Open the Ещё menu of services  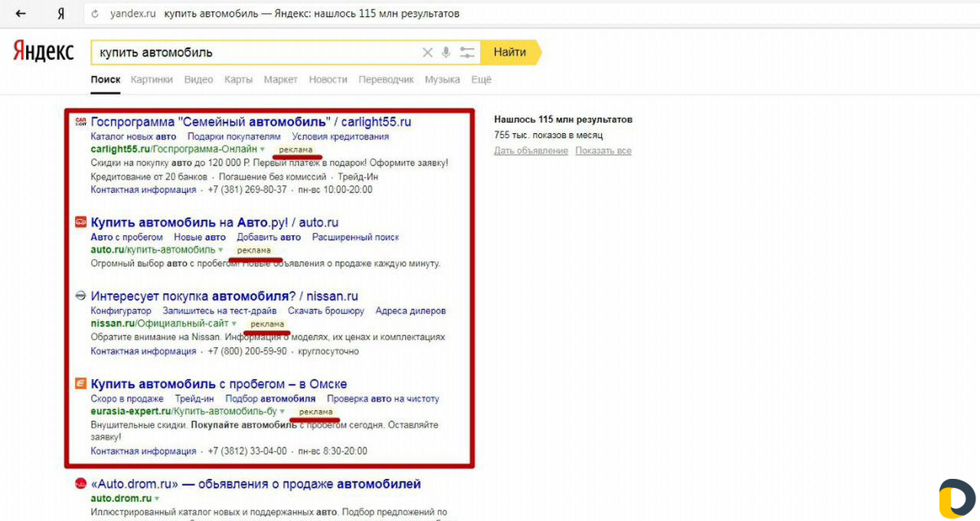[482, 80]
